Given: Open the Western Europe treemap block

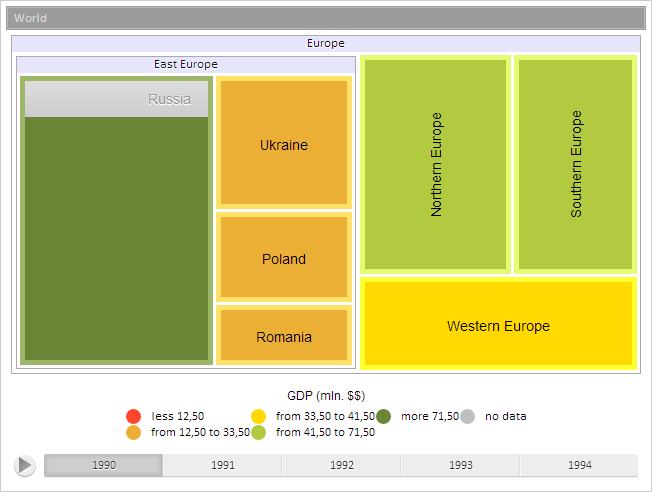Looking at the screenshot, I should 498,325.
